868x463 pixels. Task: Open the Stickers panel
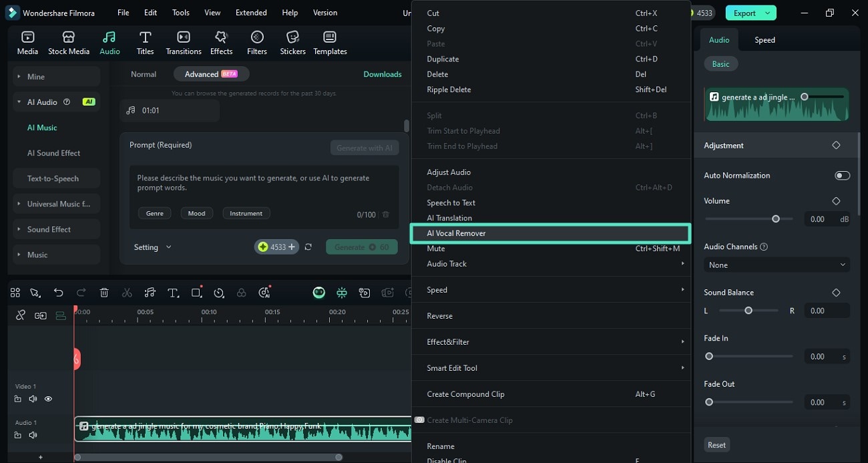click(292, 43)
